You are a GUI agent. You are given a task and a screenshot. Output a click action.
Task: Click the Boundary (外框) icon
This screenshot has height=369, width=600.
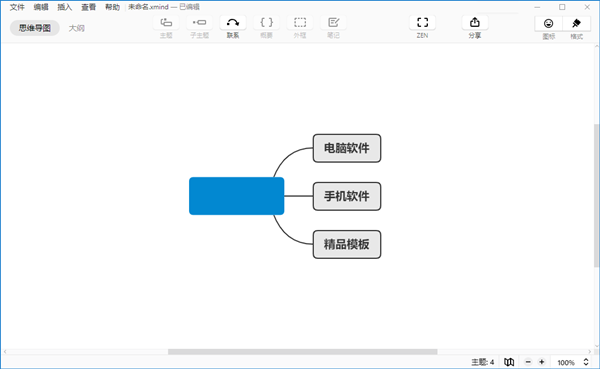pos(300,23)
